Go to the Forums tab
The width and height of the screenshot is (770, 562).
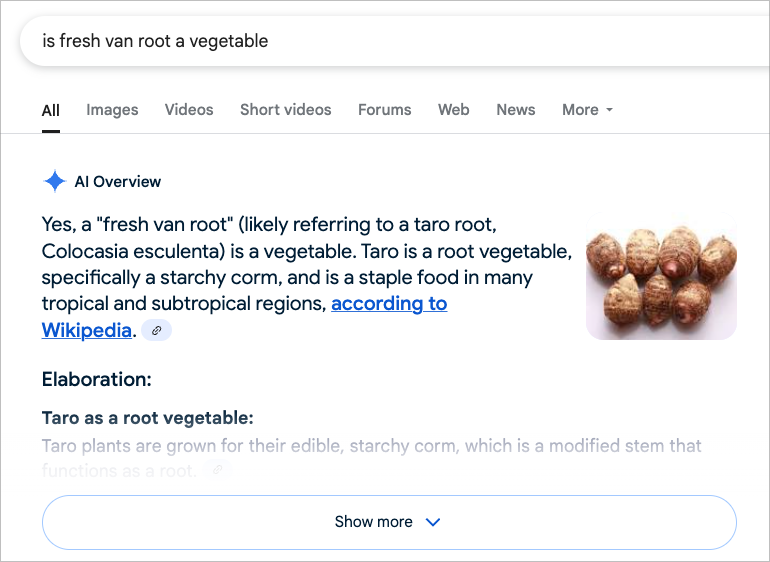pyautogui.click(x=385, y=110)
